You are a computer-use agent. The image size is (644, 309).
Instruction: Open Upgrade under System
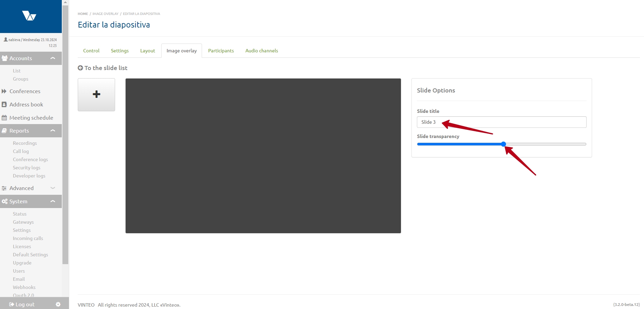point(22,263)
